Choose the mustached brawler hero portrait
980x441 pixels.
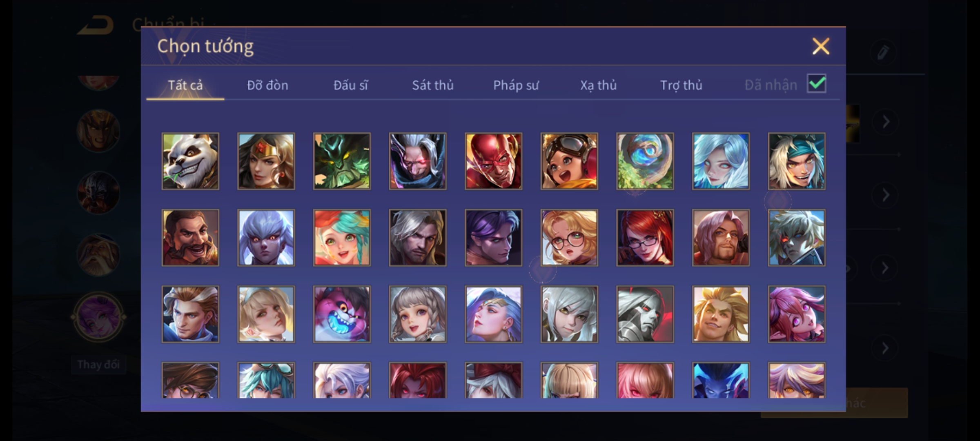click(190, 238)
